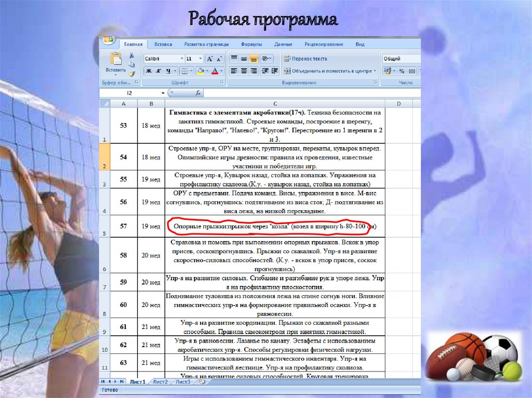Toggle italic (К) formatting

pos(158,71)
